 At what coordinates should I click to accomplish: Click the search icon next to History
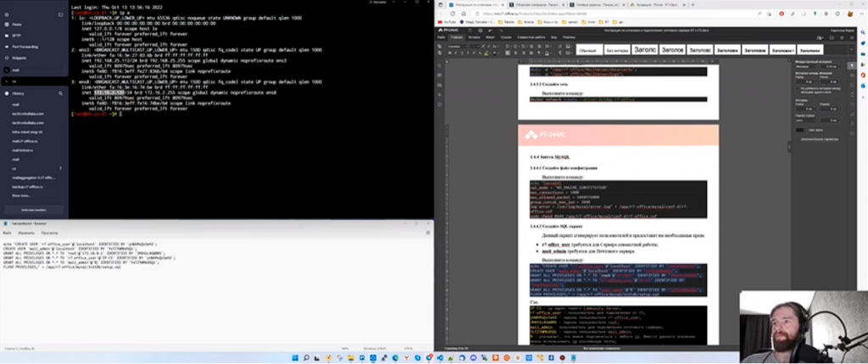pyautogui.click(x=61, y=93)
